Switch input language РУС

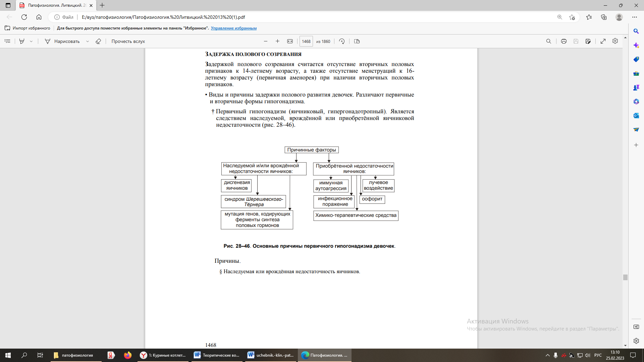(x=598, y=355)
